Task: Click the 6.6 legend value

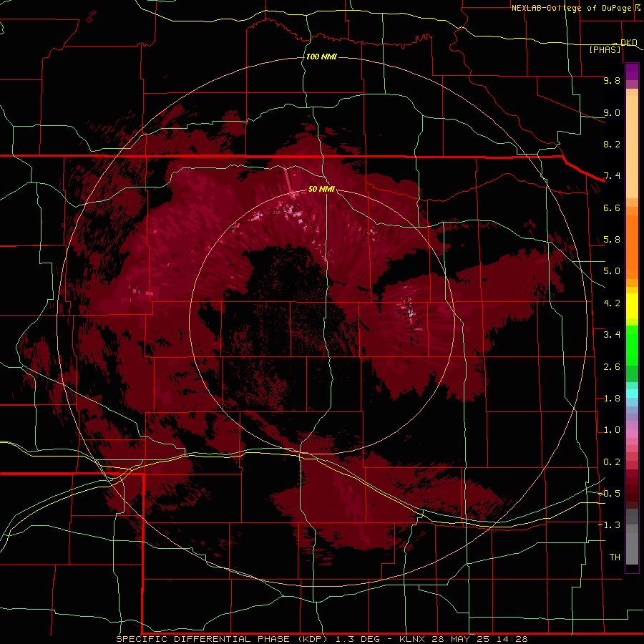Action: click(x=612, y=208)
